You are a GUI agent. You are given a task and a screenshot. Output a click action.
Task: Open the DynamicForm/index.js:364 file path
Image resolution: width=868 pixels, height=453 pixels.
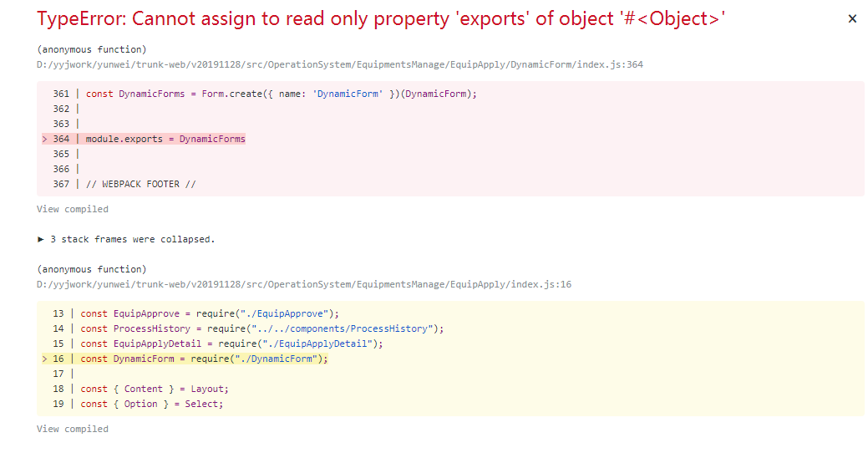click(340, 64)
